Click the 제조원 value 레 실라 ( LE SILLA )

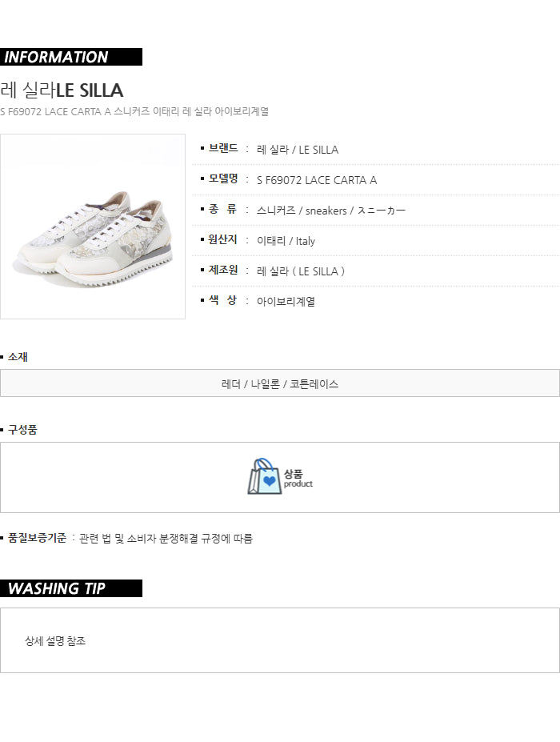click(x=301, y=271)
